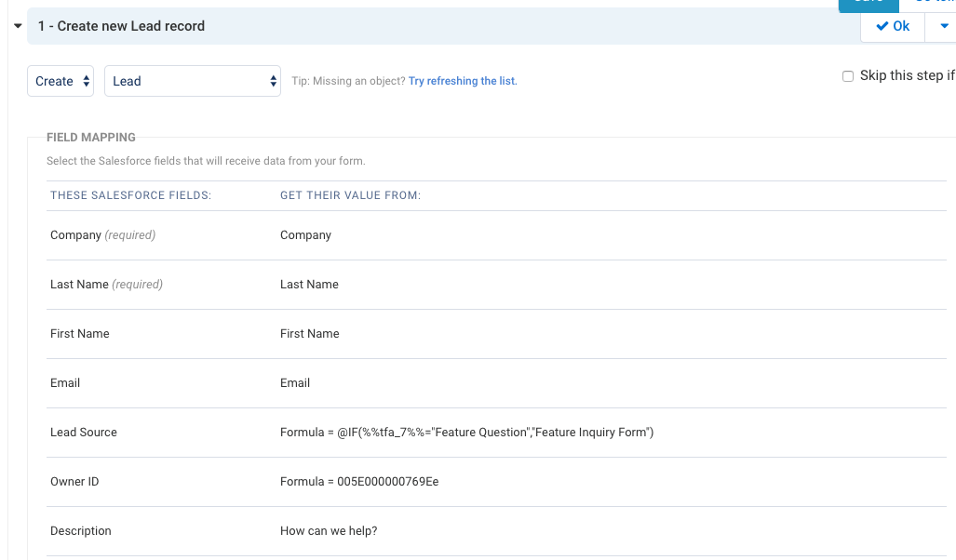Screen dimensions: 956x560
Task: Click the Last Name mapped value
Action: pyautogui.click(x=309, y=285)
